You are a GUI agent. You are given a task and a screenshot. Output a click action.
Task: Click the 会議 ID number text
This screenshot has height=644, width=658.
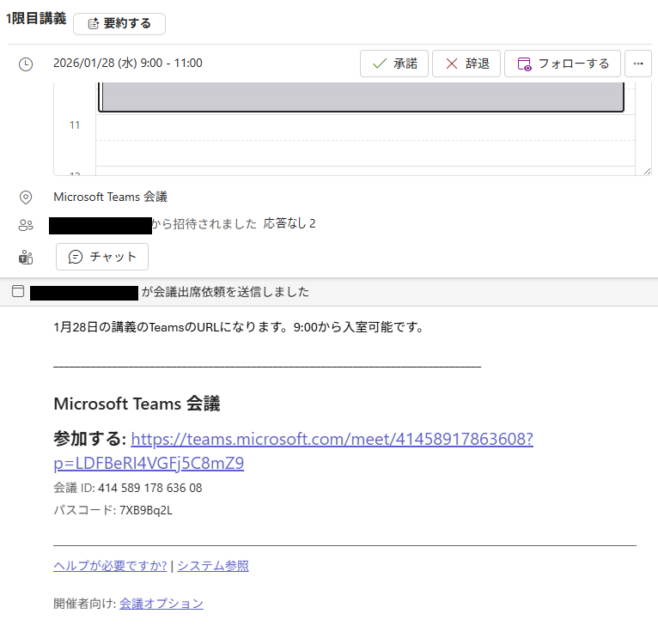150,488
